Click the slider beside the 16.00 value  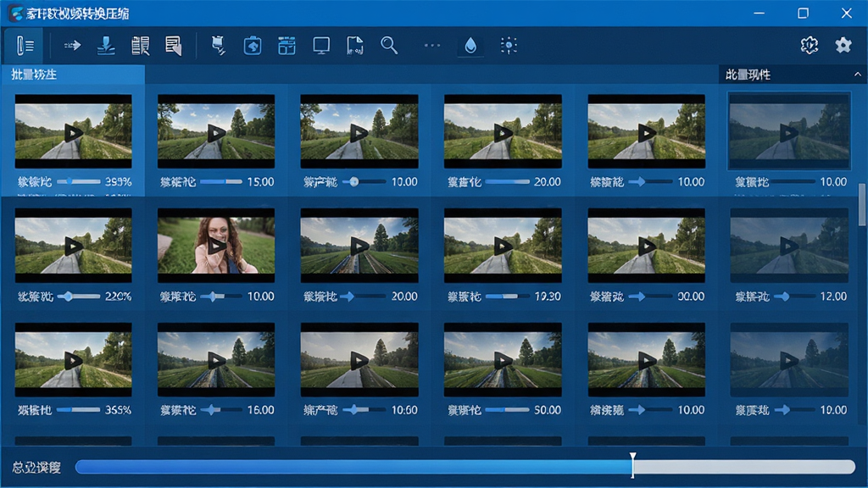click(x=221, y=410)
